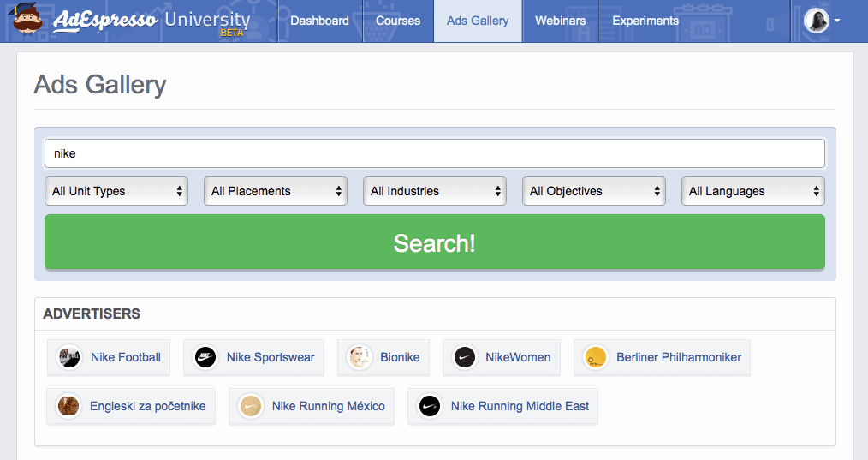This screenshot has height=460, width=868.
Task: Open the All Placements dropdown
Action: [x=276, y=191]
